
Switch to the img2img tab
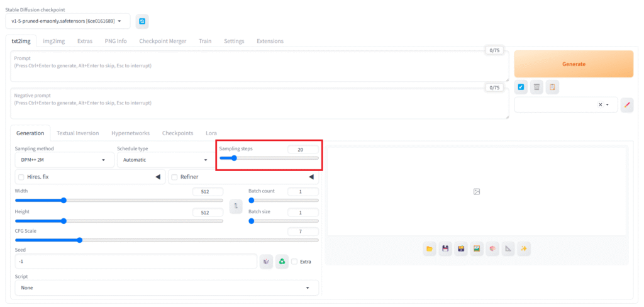53,41
